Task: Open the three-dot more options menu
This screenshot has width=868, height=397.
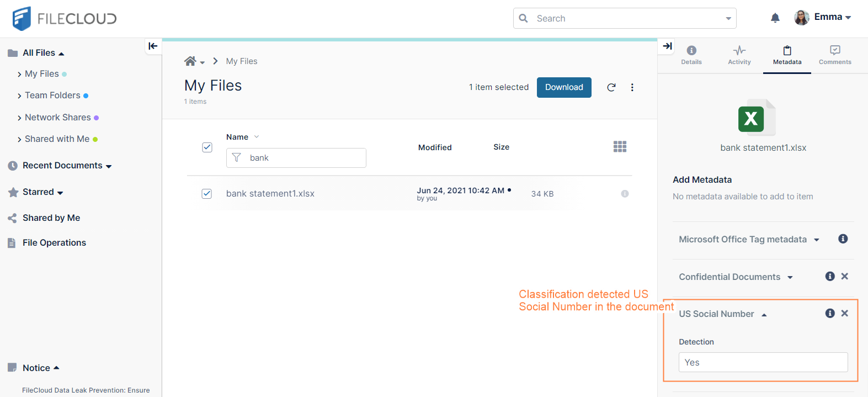Action: (x=632, y=87)
